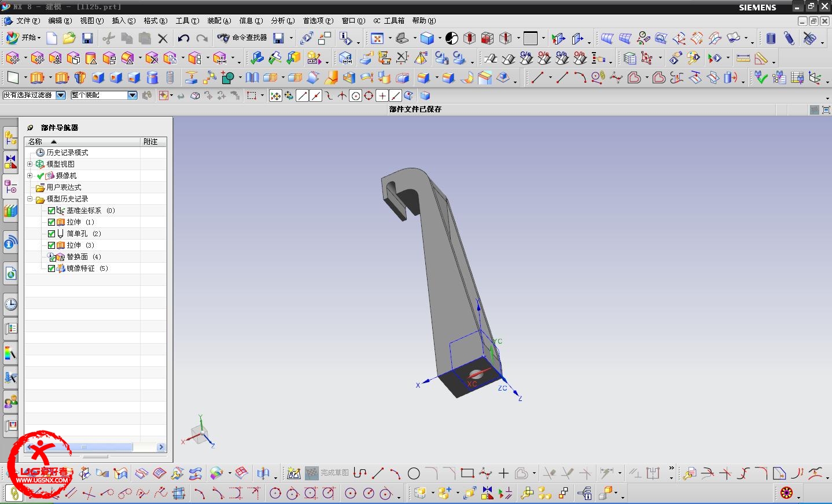Open the 视图(V) menu
The width and height of the screenshot is (832, 504).
pyautogui.click(x=92, y=21)
